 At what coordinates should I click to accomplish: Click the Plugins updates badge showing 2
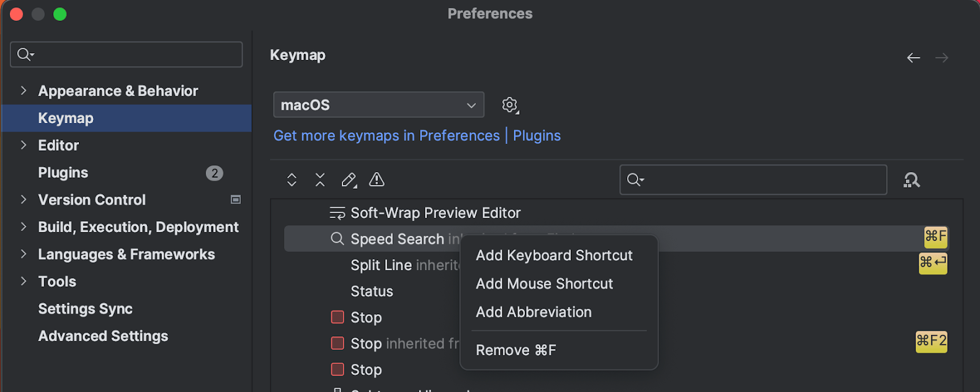(x=214, y=173)
